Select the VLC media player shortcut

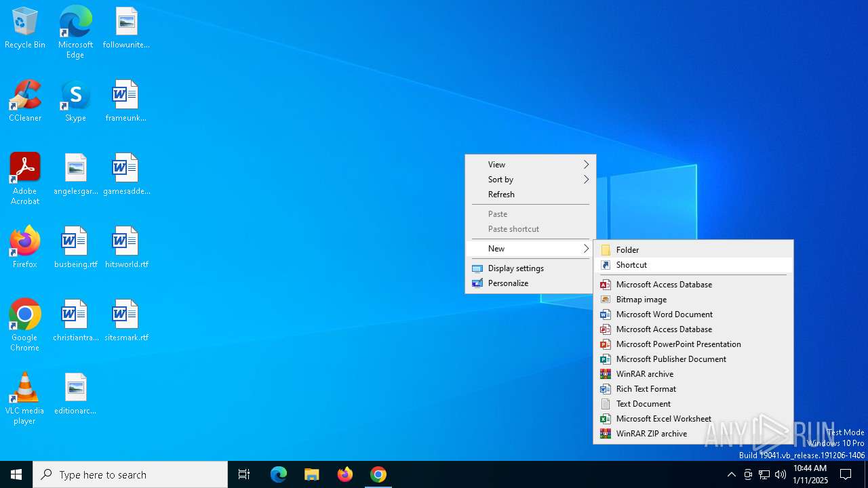pos(25,399)
